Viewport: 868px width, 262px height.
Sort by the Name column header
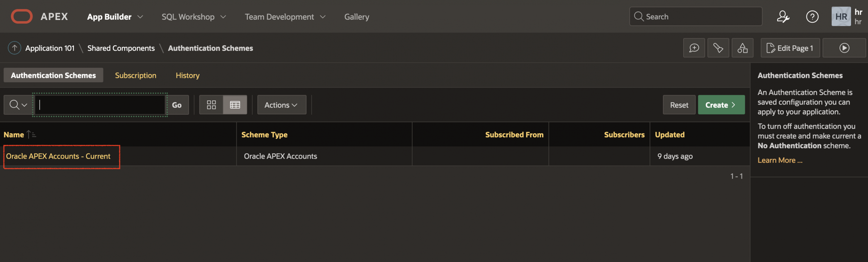[14, 135]
